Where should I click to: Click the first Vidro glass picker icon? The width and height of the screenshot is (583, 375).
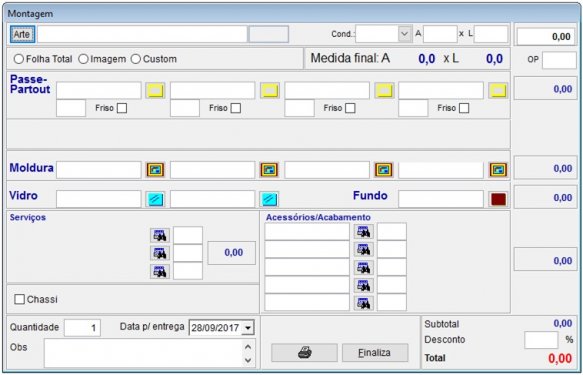click(155, 199)
